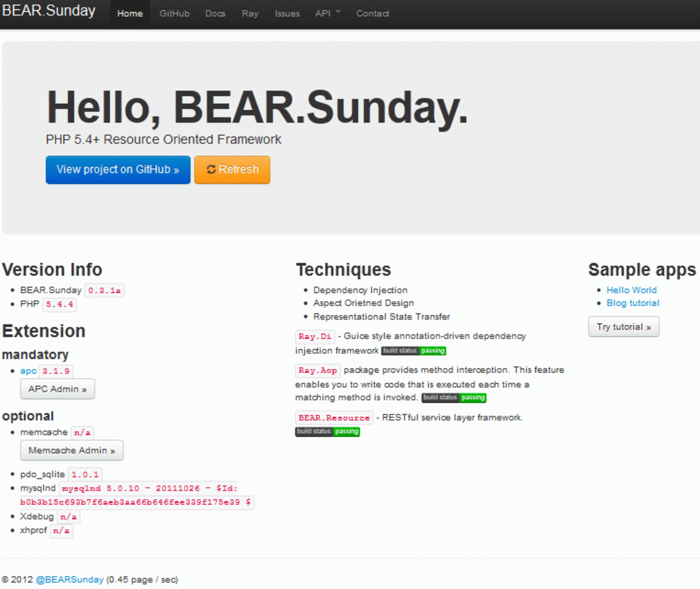Open the Hello World sample app link
Viewport: 700px width, 589px height.
tap(632, 290)
